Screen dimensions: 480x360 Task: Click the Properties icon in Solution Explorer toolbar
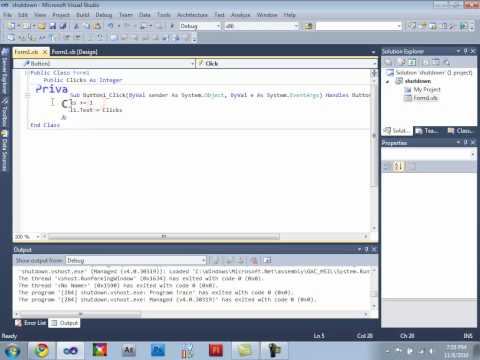388,62
